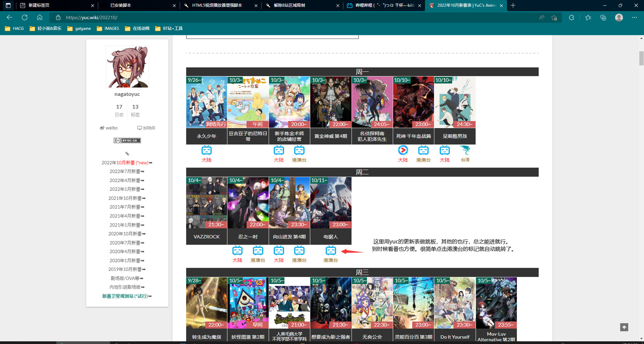Click the Tencent Video icon under 死神 千年血战篇
This screenshot has height=344, width=644.
tap(403, 150)
